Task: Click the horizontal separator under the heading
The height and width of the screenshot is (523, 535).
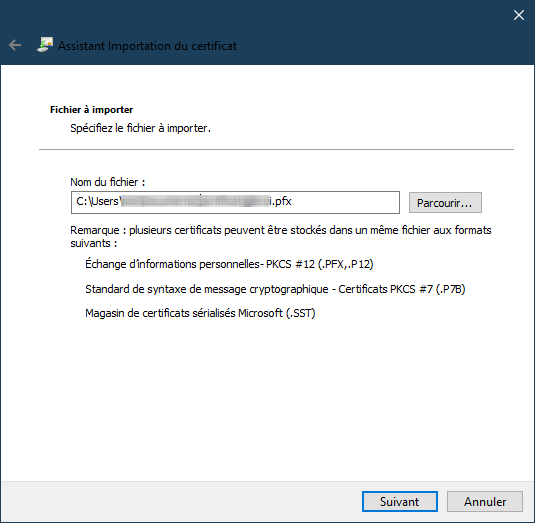Action: pos(276,149)
